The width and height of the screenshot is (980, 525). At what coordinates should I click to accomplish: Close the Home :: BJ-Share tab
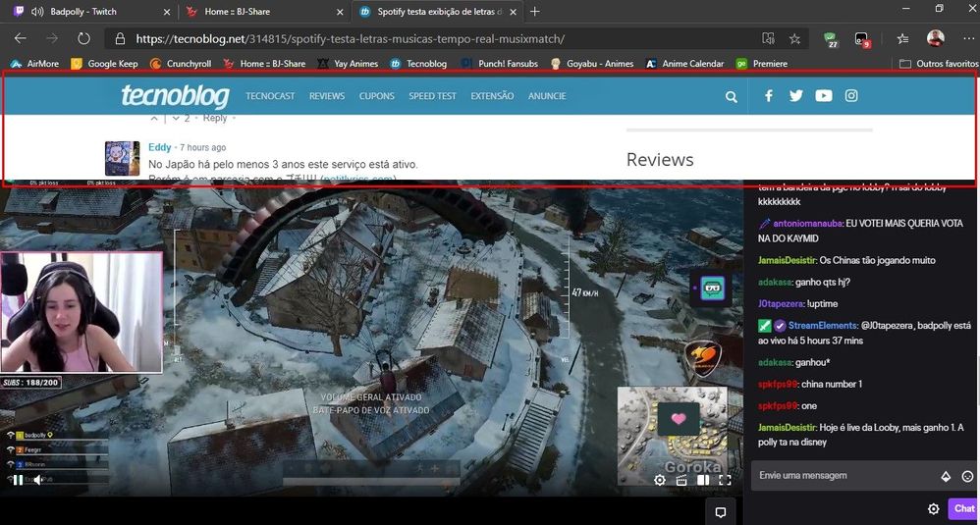click(x=340, y=12)
